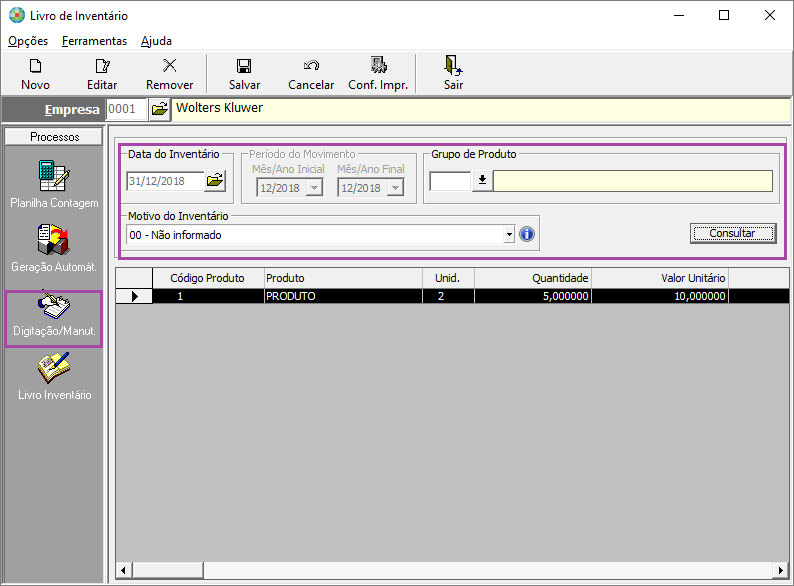Click the Cancelar undo icon
The width and height of the screenshot is (794, 586).
point(311,66)
